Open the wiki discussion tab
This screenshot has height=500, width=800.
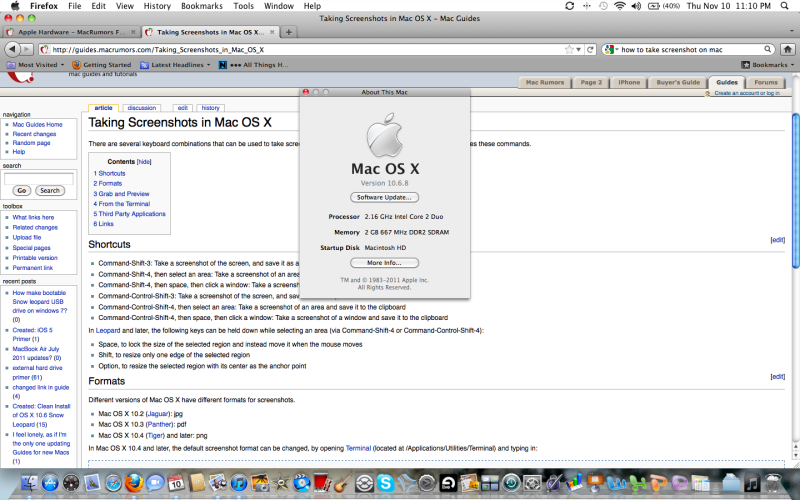141,108
